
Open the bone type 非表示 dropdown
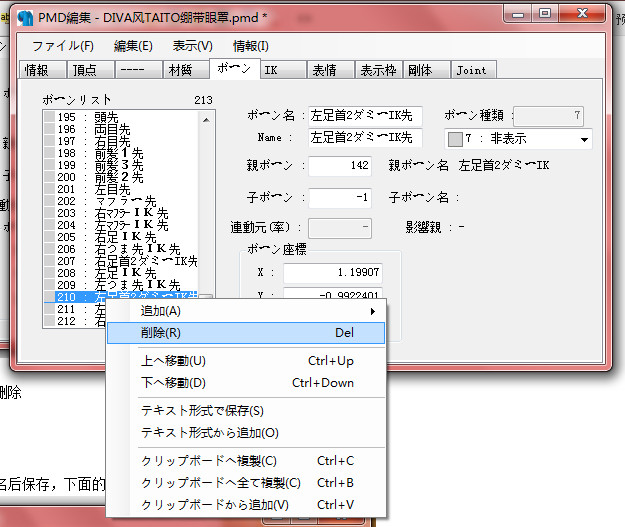click(x=584, y=139)
